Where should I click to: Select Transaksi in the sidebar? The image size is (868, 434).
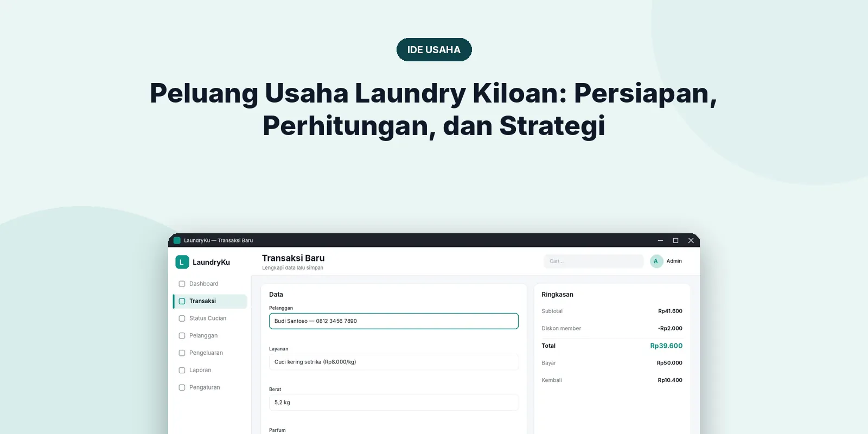coord(210,301)
